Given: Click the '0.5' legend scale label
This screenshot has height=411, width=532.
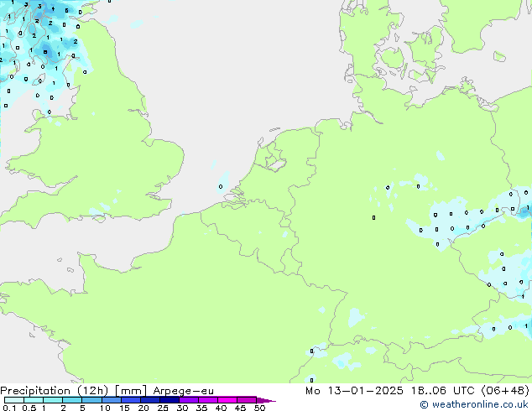Looking at the screenshot, I should click(29, 408).
